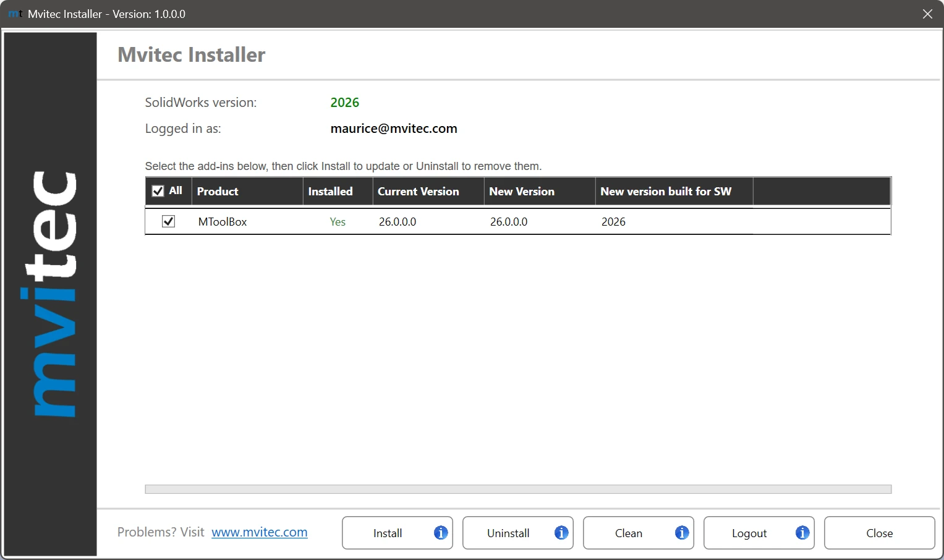The width and height of the screenshot is (944, 560).
Task: Click the Installed column header
Action: [330, 191]
